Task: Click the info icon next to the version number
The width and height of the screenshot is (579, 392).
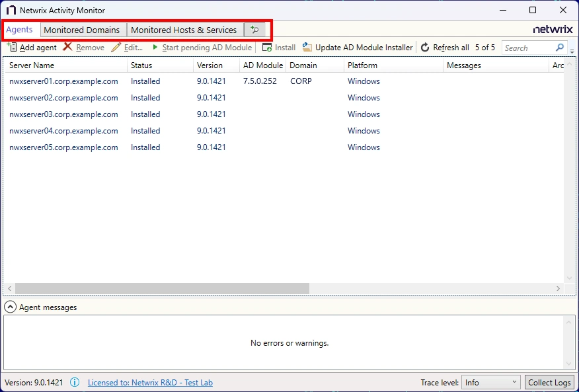Action: click(75, 382)
